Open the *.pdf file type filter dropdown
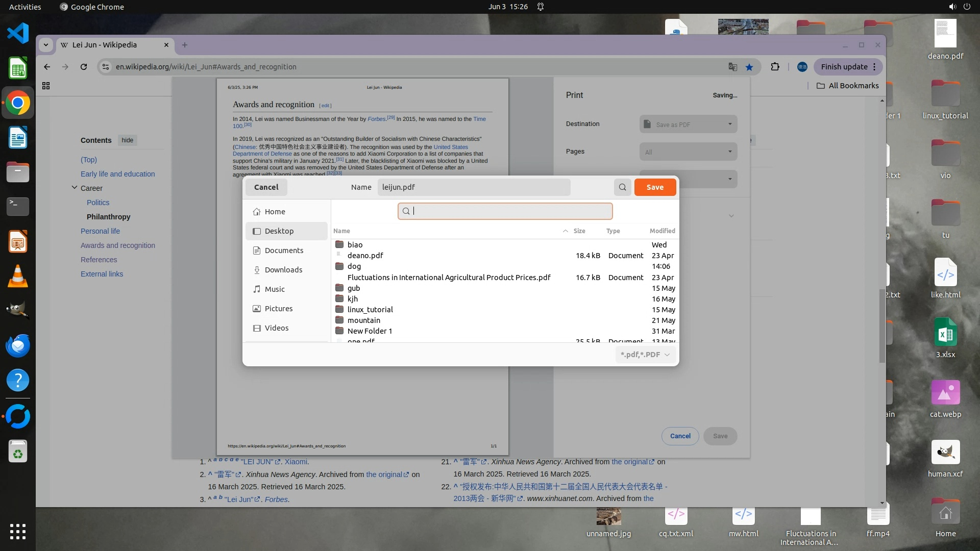Viewport: 980px width, 551px height. tap(645, 355)
